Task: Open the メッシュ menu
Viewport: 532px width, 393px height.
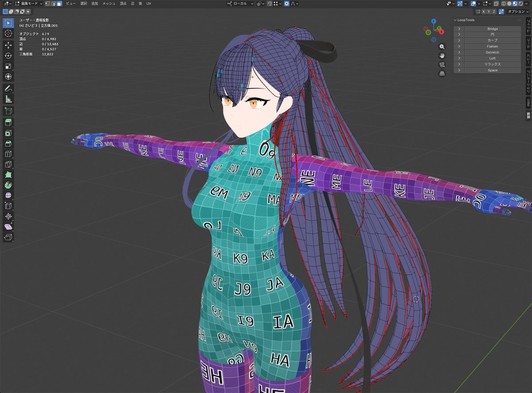Action: 108,4
